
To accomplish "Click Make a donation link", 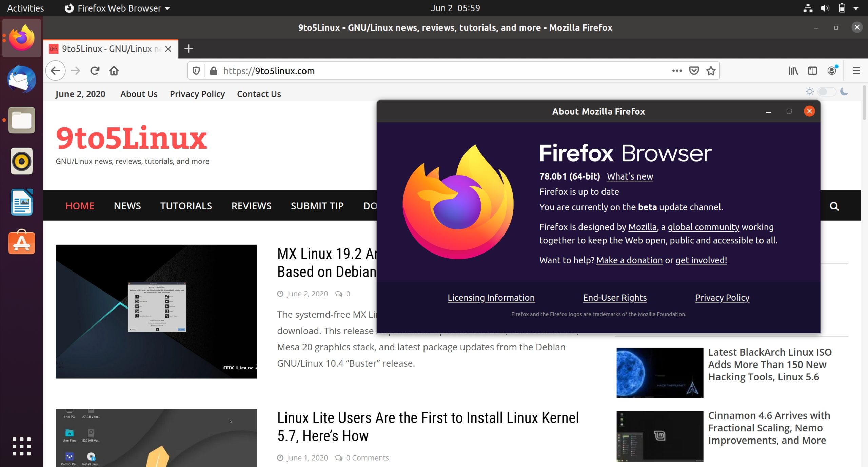I will click(629, 260).
